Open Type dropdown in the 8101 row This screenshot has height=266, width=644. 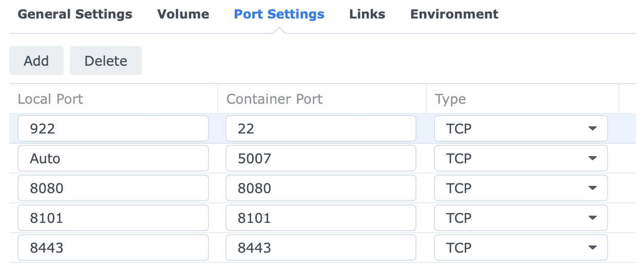coord(521,218)
